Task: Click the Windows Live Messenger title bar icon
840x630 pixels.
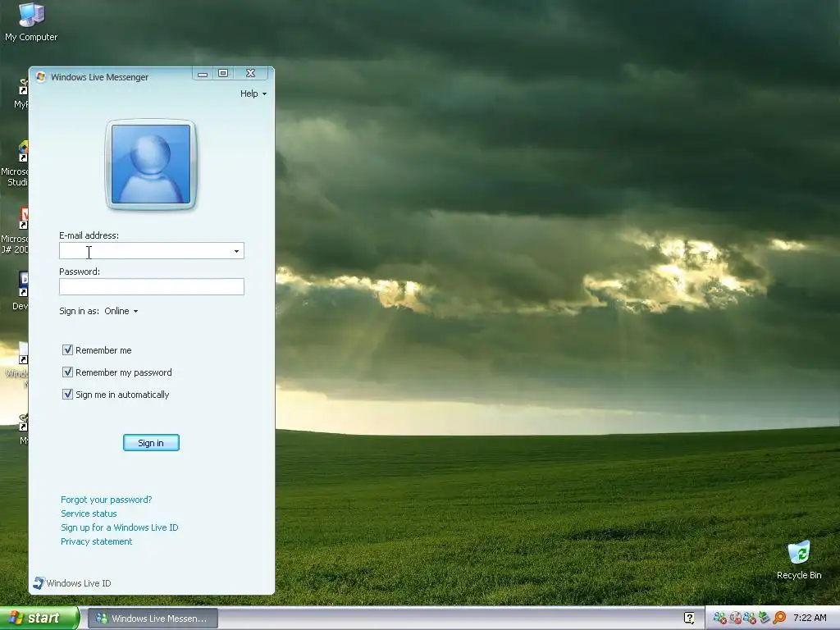Action: point(41,76)
